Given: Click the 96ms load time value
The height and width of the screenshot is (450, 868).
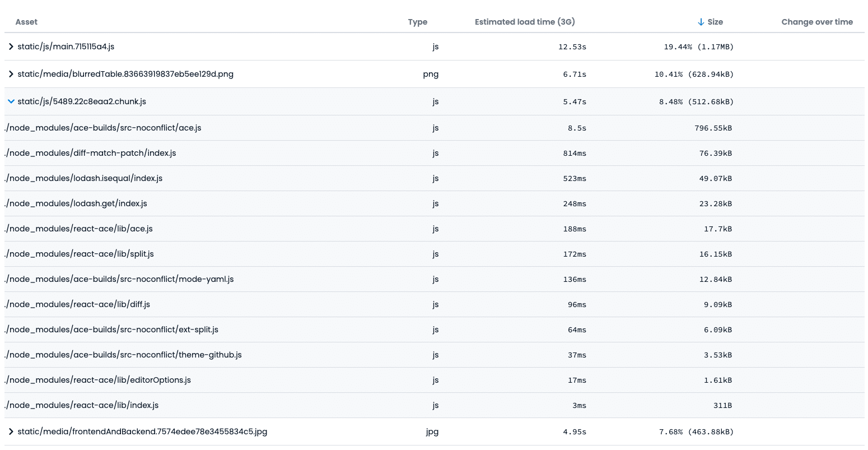Looking at the screenshot, I should click(577, 304).
